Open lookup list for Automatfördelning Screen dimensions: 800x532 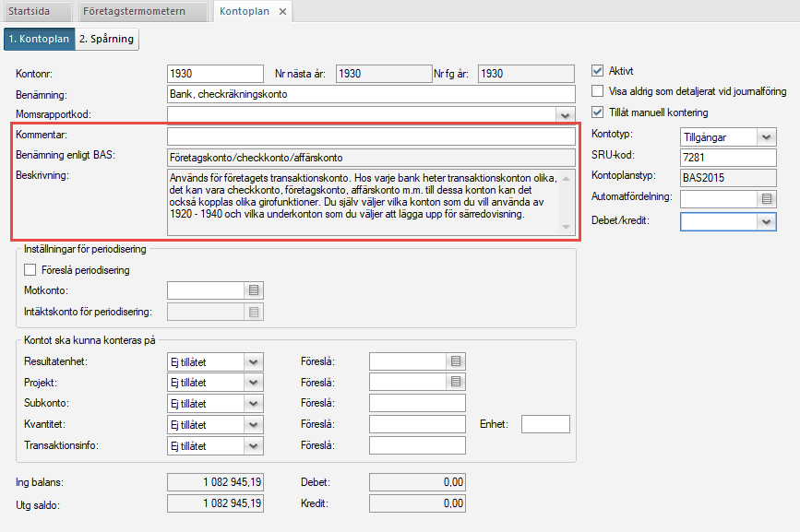click(767, 199)
